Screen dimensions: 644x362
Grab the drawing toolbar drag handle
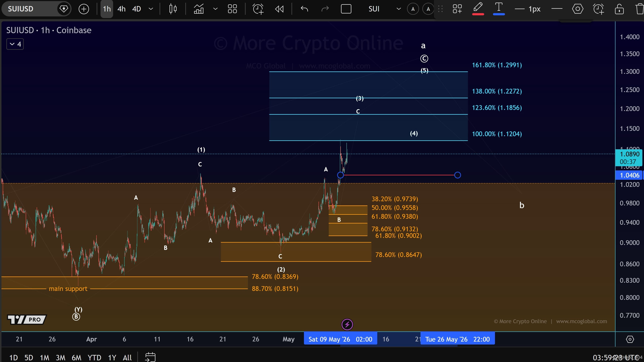pos(441,9)
